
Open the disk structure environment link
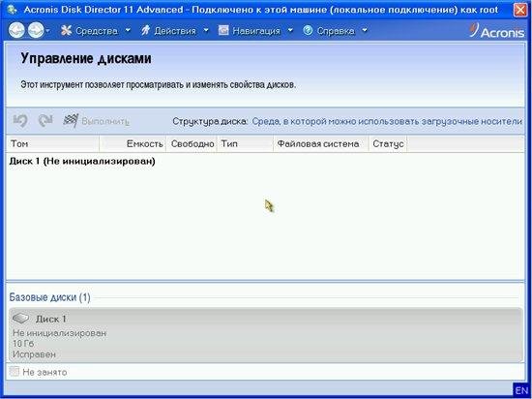pos(387,121)
